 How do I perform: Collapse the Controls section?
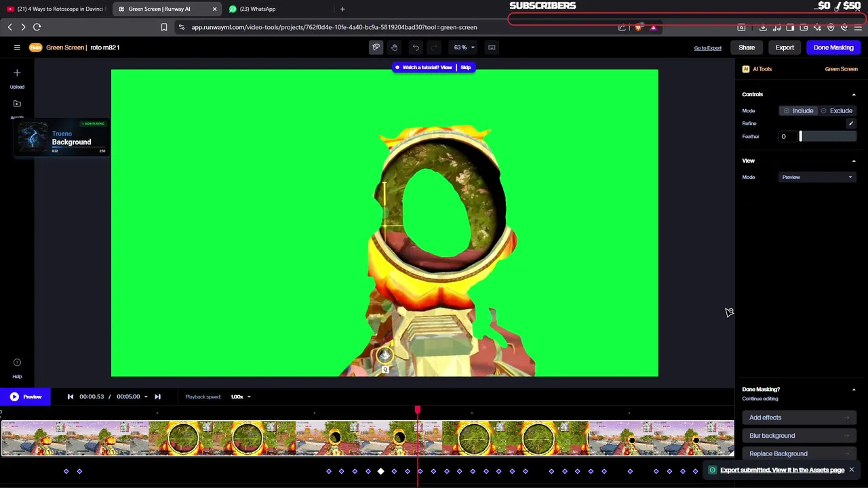coord(854,95)
